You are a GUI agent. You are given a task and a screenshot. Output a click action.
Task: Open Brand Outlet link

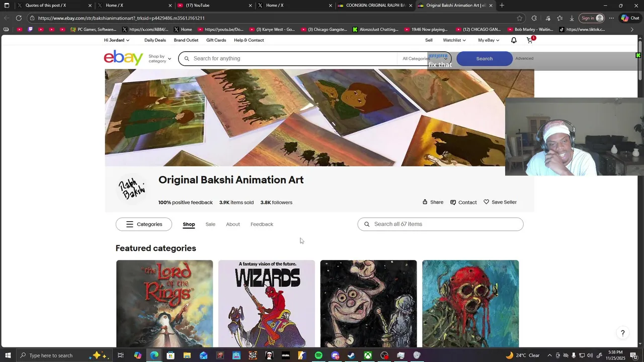tap(186, 40)
